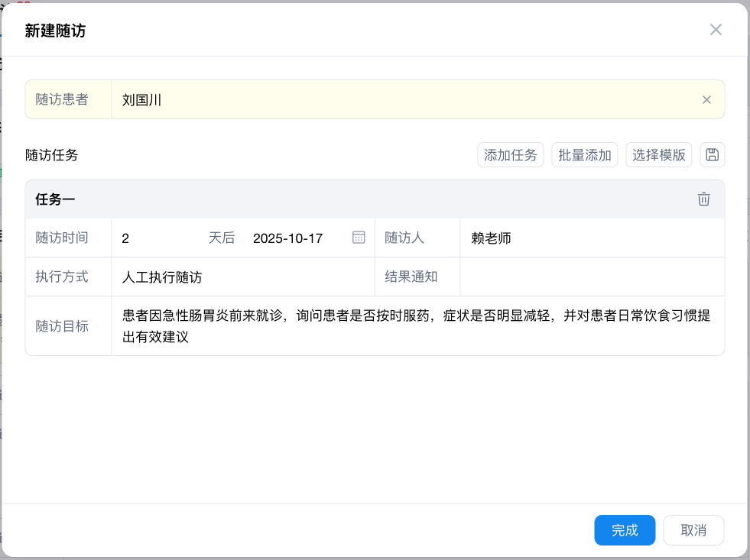Close the 新建随访 dialog

coord(716,30)
